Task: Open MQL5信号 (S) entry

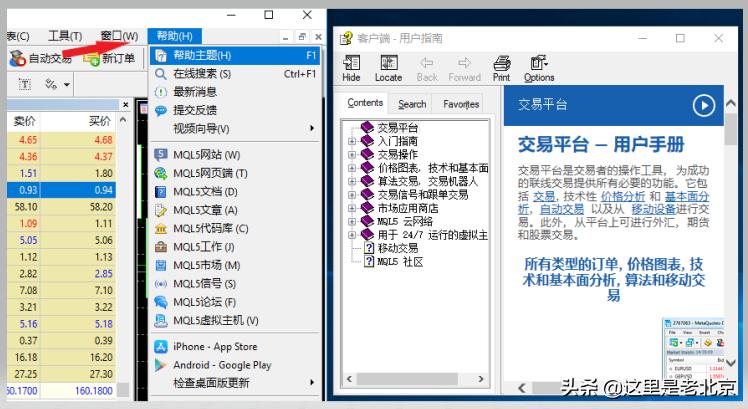Action: coord(235,283)
